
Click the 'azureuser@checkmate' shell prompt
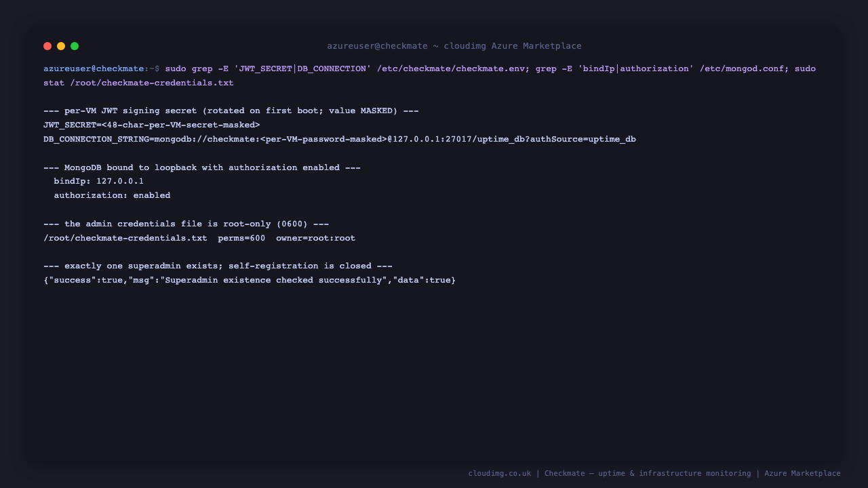pos(94,68)
